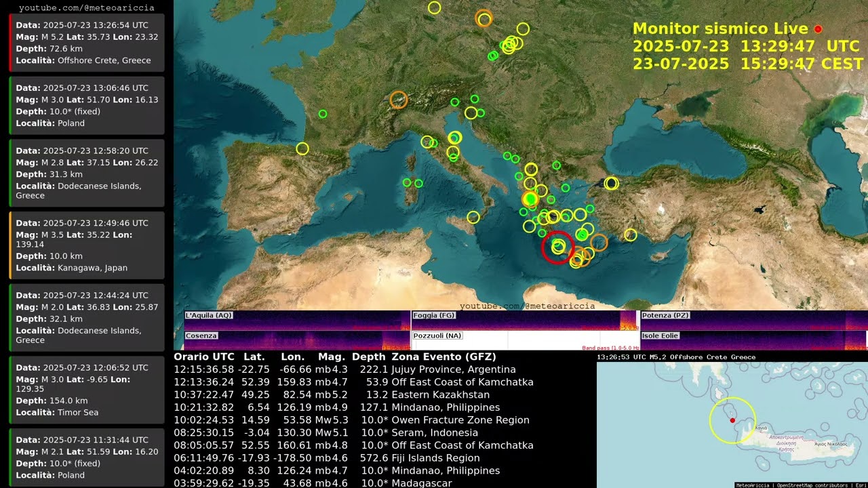
Task: Click the yellow circle near the Pyrenees
Action: tap(302, 148)
